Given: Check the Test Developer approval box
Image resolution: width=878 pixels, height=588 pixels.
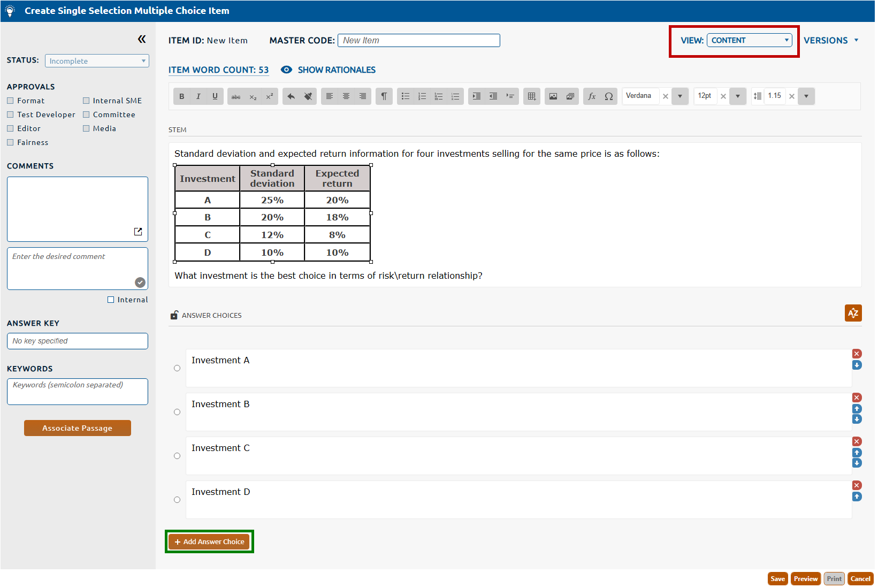Looking at the screenshot, I should [10, 114].
